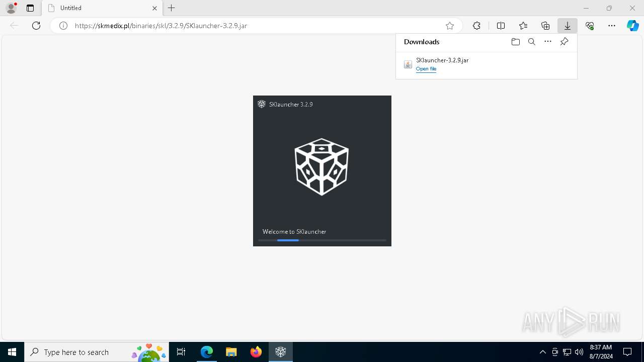The height and width of the screenshot is (362, 644).
Task: Go back using the back arrow
Action: tap(14, 26)
